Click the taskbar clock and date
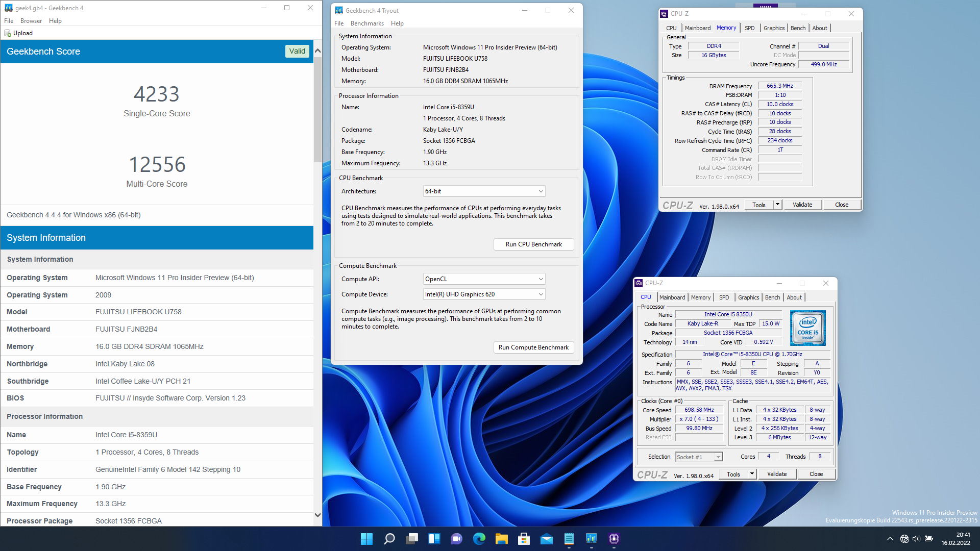The image size is (980, 551). point(955,539)
